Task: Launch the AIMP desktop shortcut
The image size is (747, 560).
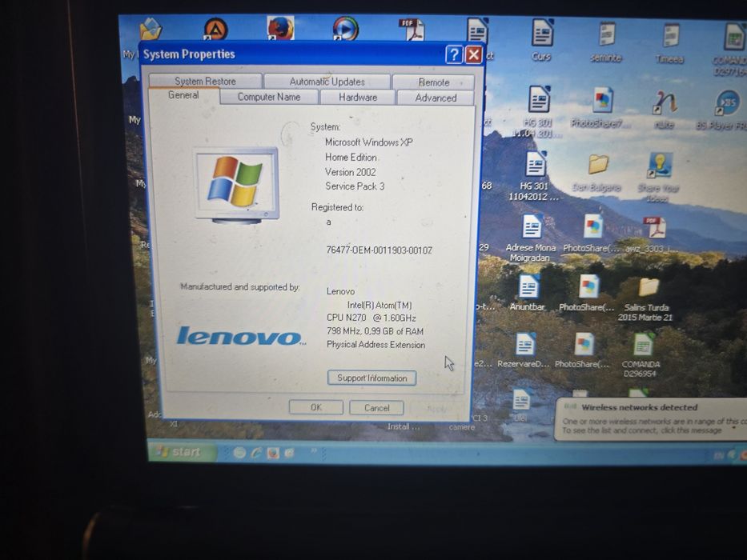Action: tap(215, 29)
